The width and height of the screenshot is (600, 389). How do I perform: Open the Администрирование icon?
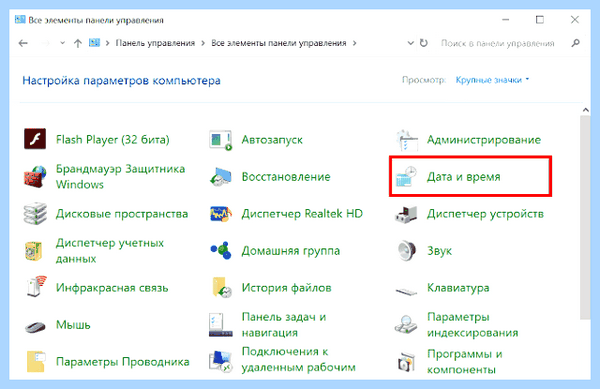(406, 140)
